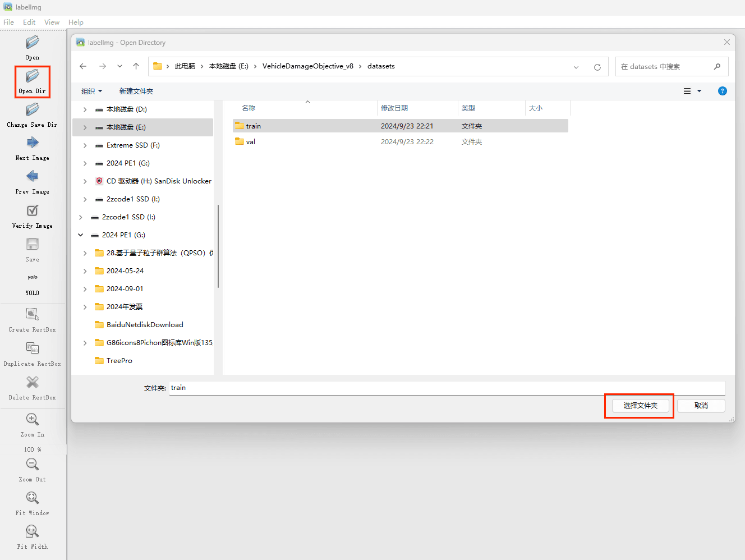Open the File menu
The width and height of the screenshot is (745, 560).
pos(8,22)
